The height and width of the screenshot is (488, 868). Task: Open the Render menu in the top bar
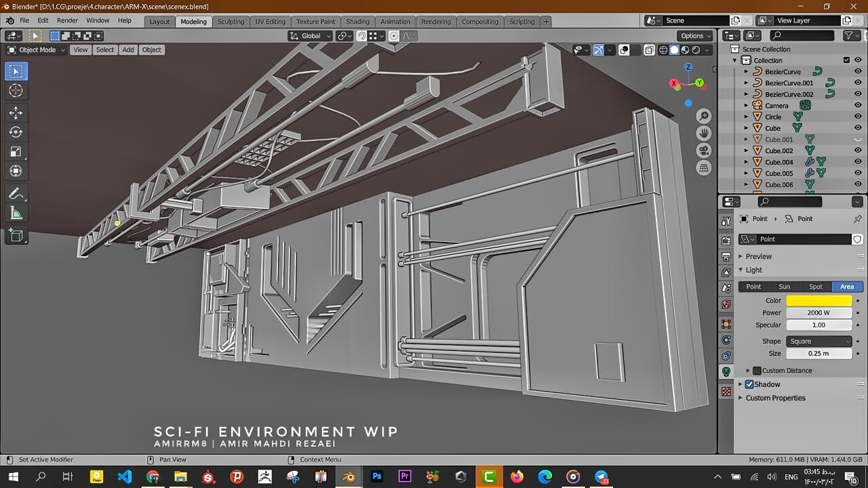(67, 20)
